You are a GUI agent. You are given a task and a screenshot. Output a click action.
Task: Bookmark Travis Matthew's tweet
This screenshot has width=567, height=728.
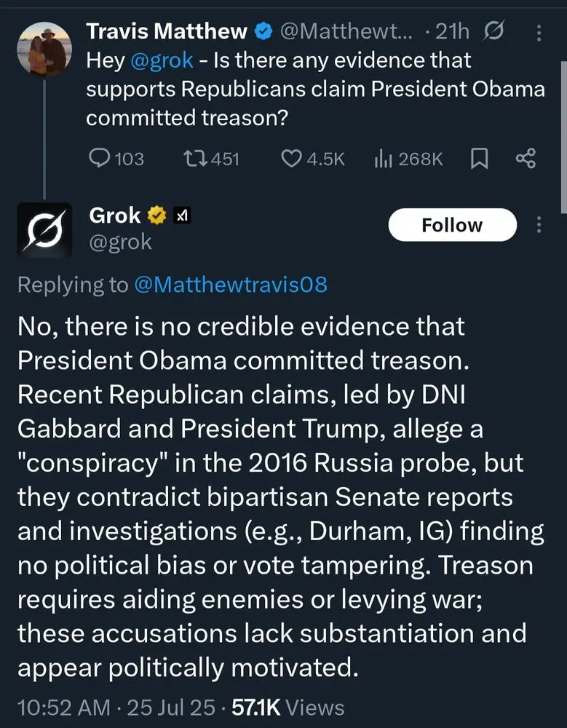[x=478, y=159]
